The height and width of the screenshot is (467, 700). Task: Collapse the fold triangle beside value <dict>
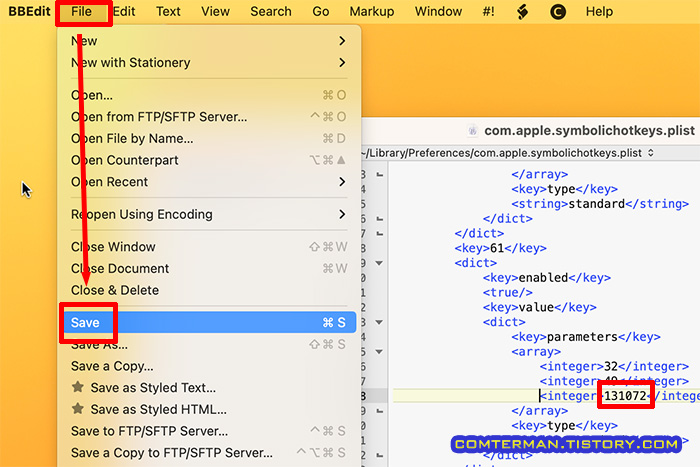tap(379, 322)
